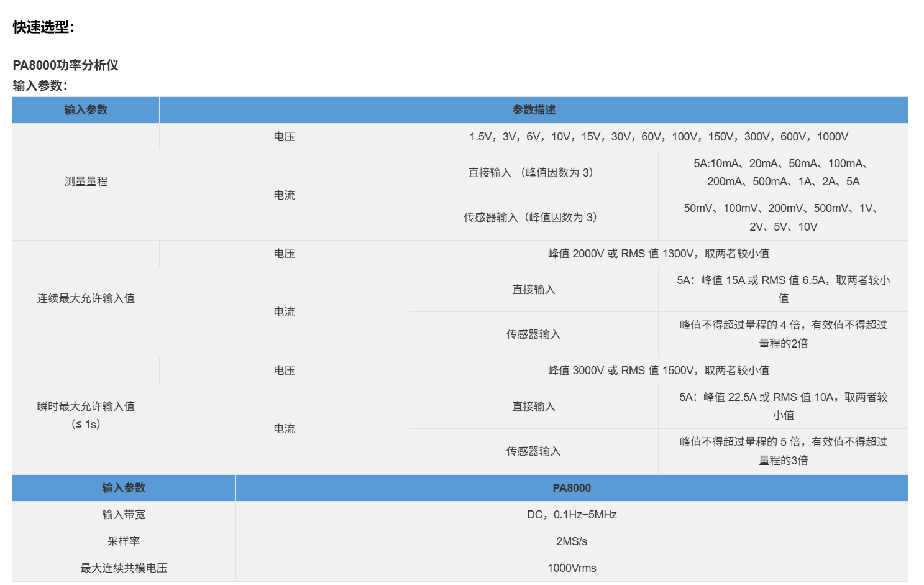
Task: Click the '瞬时最大允许输入值 (≤ 1s)' row header
Action: [x=86, y=415]
